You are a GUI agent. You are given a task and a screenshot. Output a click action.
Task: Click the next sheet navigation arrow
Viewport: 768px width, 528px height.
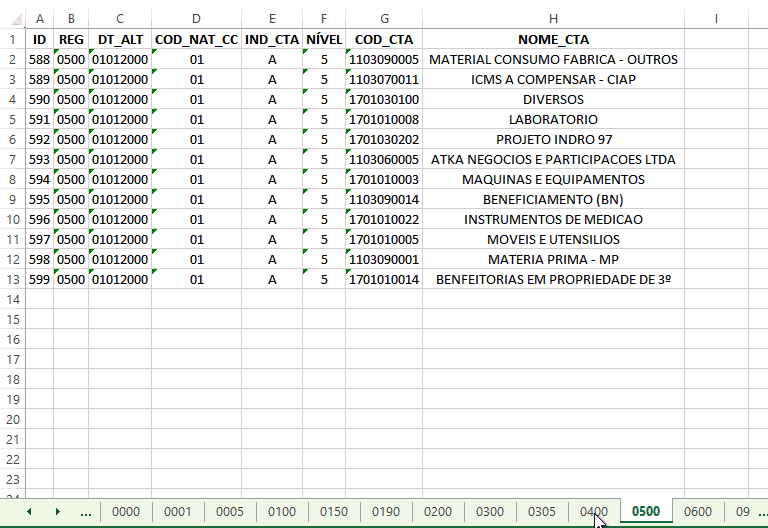click(x=57, y=512)
